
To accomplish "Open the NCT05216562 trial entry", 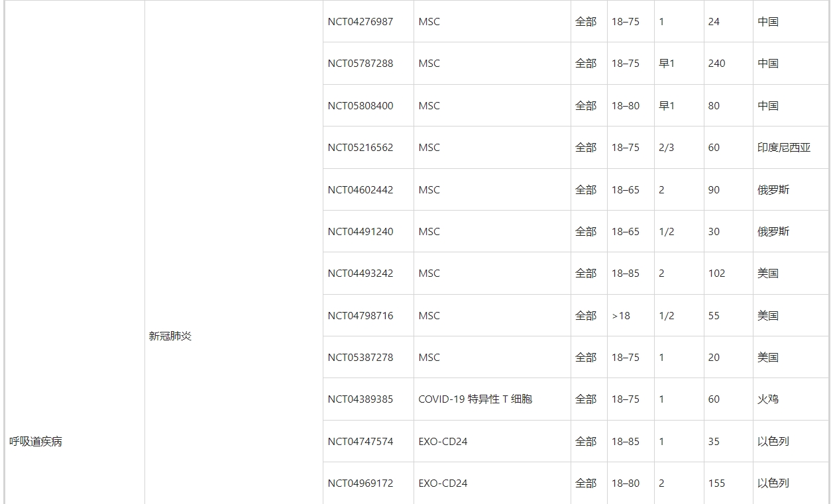I will [360, 148].
